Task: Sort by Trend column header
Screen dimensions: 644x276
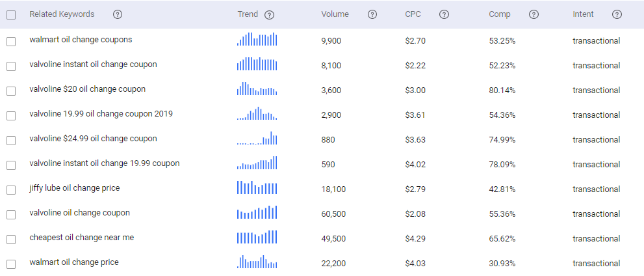Action: coord(248,14)
